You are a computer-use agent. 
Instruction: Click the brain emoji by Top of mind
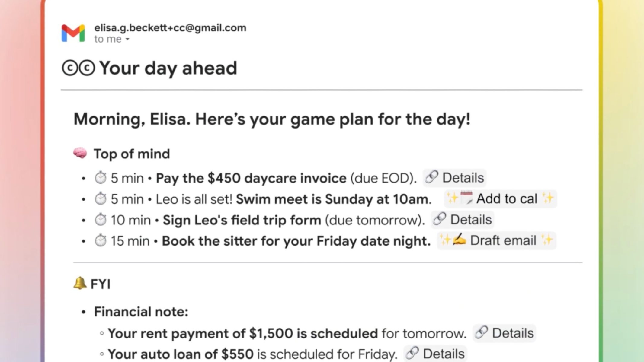[x=80, y=153]
